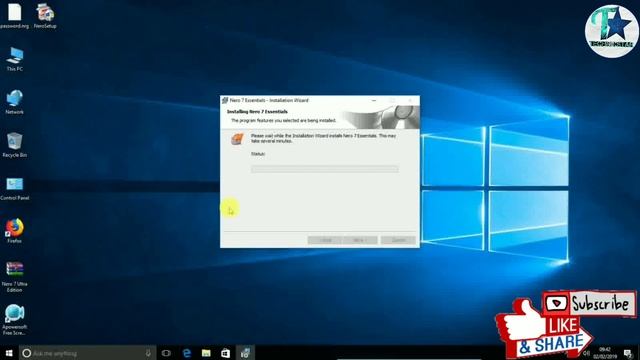Focus the Nero installer taskbar button
Image resolution: width=640 pixels, height=360 pixels.
(x=245, y=353)
